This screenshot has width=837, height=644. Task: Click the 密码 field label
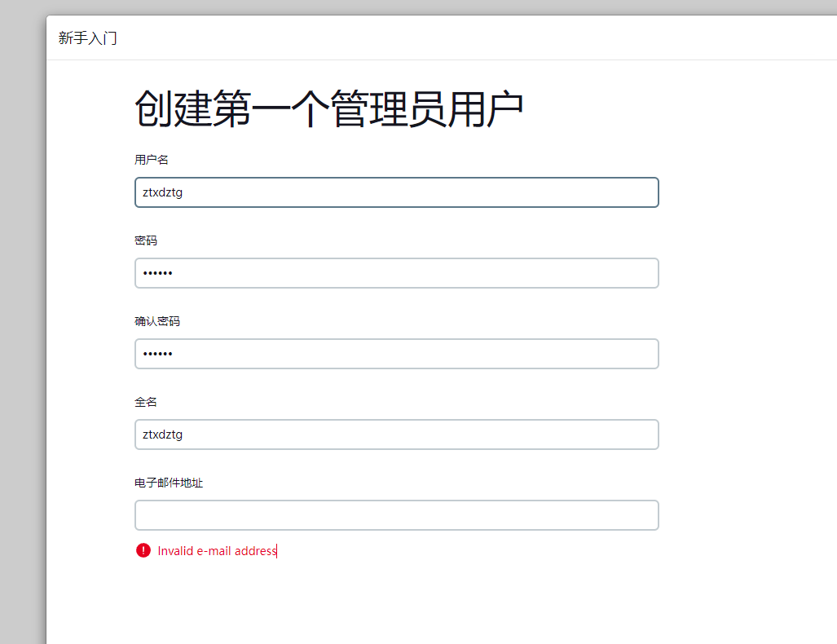[x=146, y=240]
